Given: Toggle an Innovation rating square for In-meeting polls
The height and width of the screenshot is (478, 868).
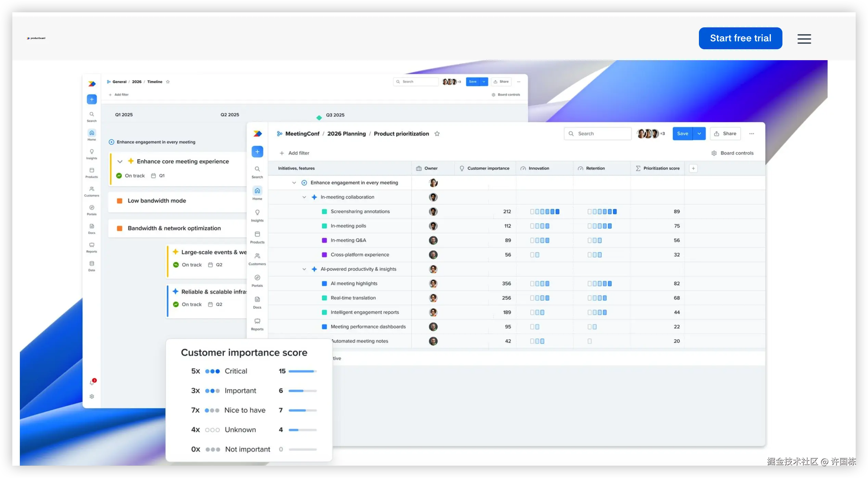Looking at the screenshot, I should coord(541,226).
